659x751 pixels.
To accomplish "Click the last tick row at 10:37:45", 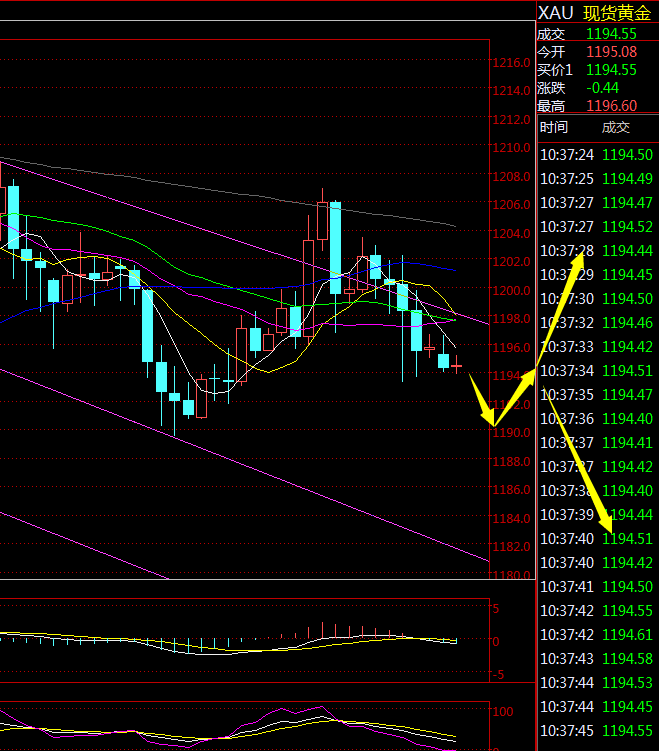I will click(x=597, y=730).
